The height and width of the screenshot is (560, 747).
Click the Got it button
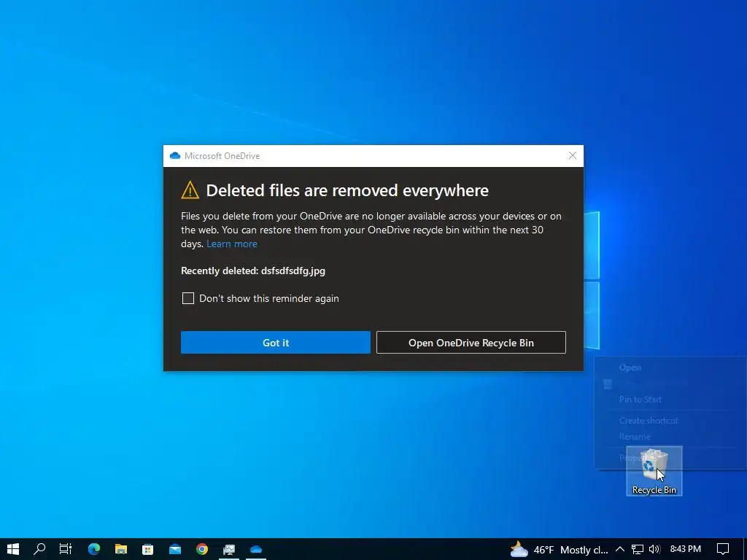(275, 343)
